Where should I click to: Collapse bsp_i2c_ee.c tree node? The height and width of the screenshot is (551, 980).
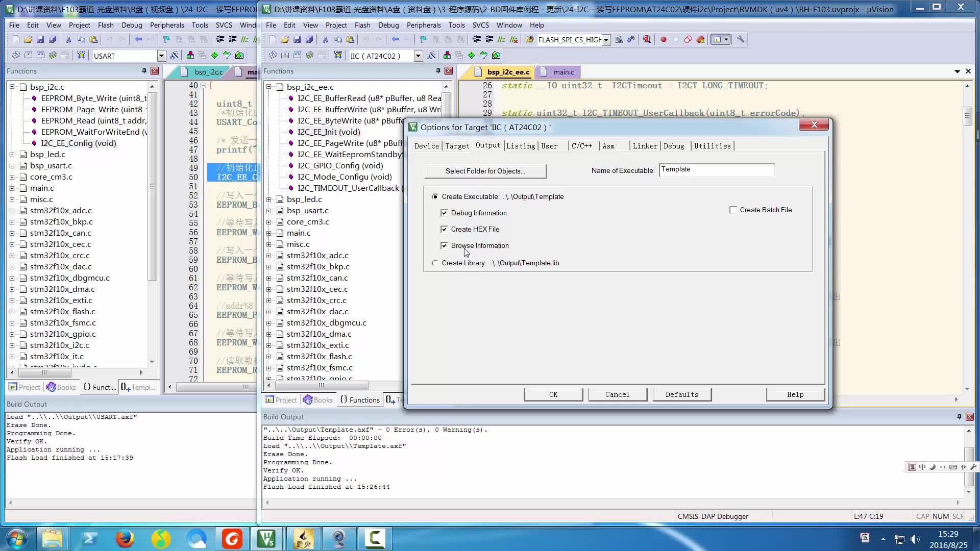tap(269, 87)
